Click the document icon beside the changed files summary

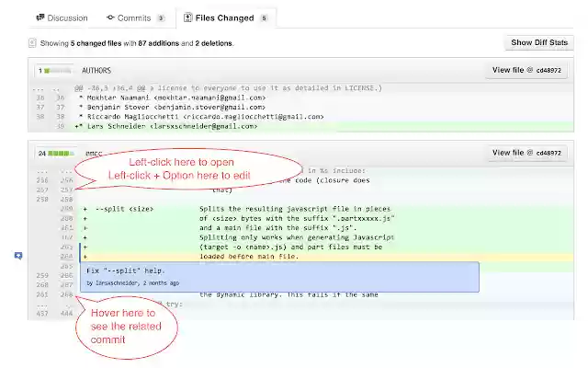[32, 43]
